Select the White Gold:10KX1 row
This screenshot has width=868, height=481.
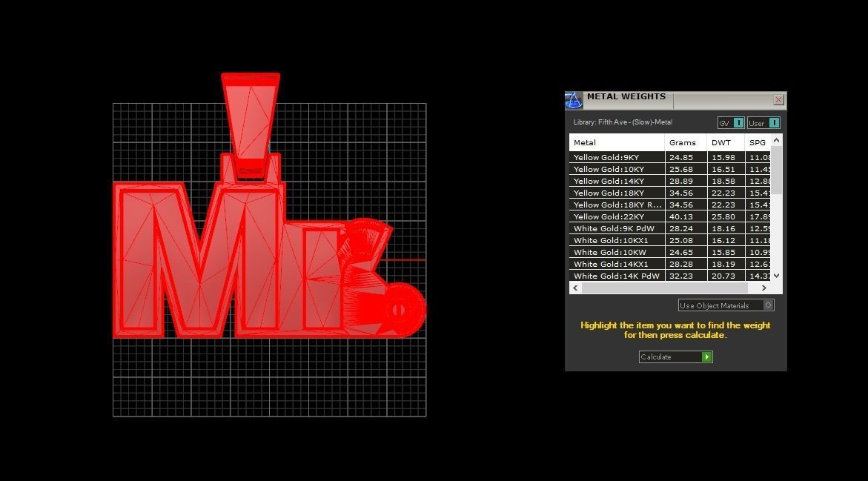(670, 241)
